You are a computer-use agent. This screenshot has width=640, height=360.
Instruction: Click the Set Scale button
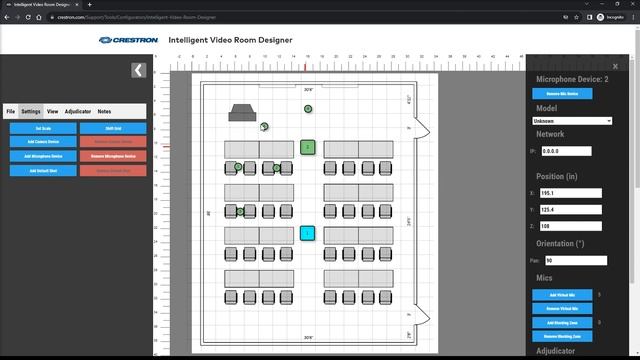point(43,128)
